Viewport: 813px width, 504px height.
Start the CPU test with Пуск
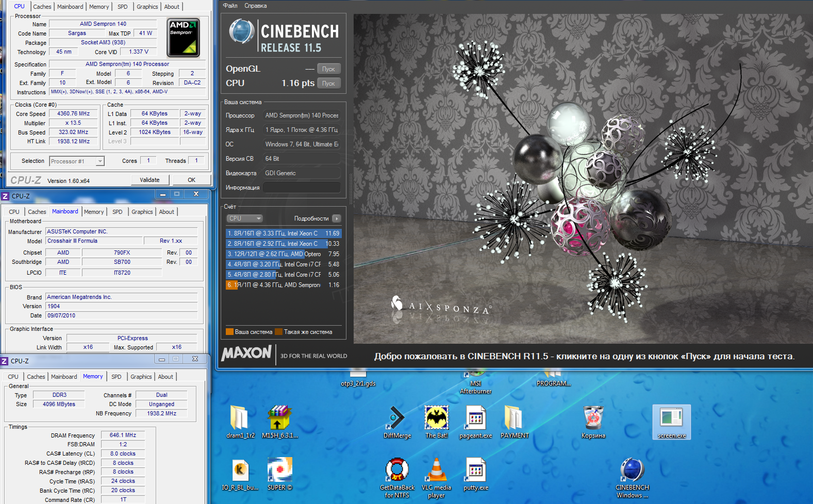[328, 83]
